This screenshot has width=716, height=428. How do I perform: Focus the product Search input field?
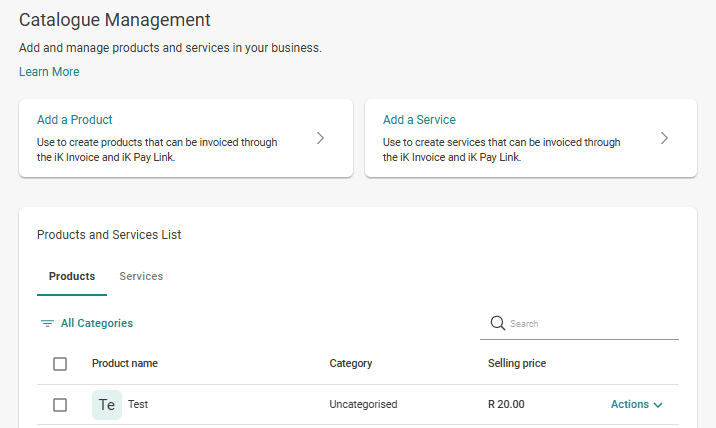(x=590, y=324)
